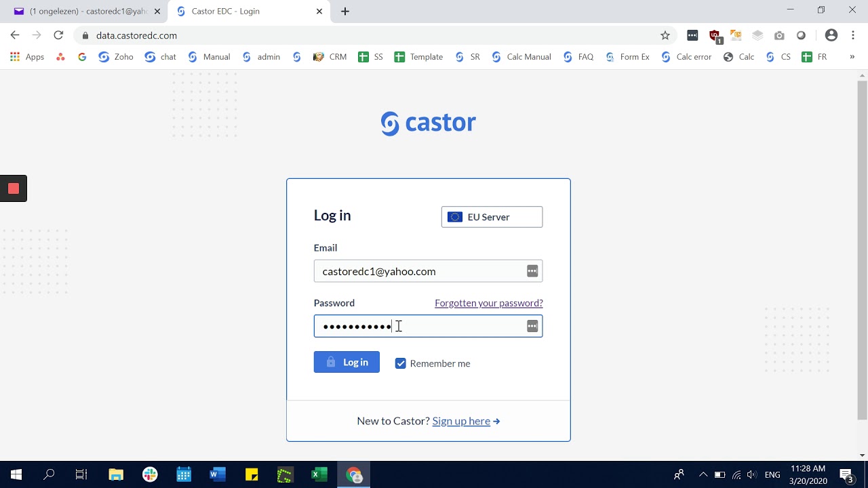Open the notification center
This screenshot has width=868, height=488.
tap(846, 474)
